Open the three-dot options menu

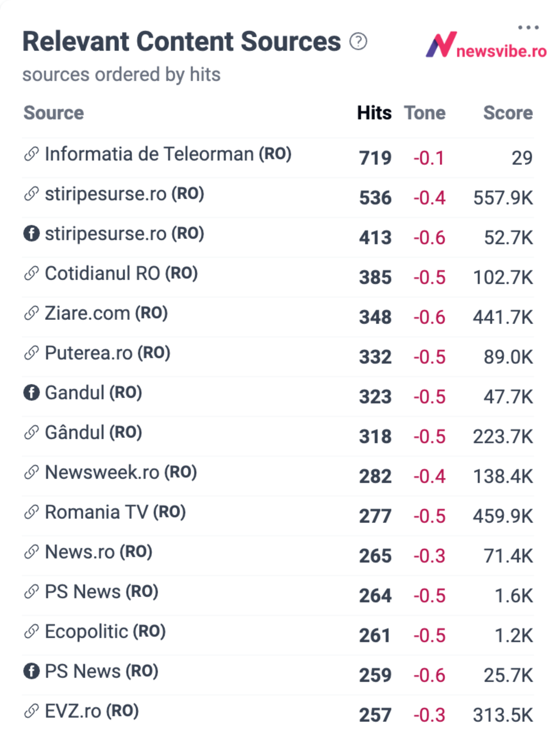pos(528,27)
